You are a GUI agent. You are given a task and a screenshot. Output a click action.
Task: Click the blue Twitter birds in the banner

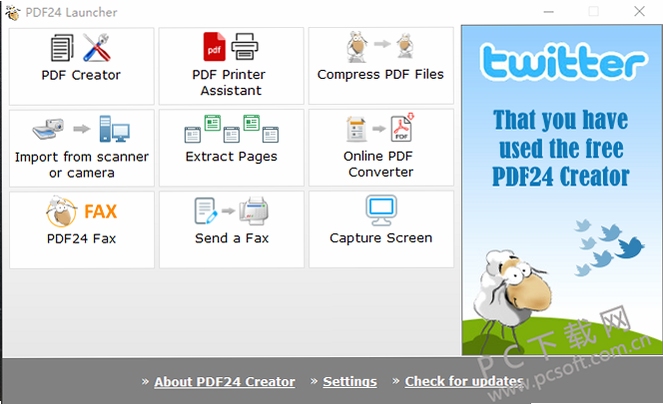pos(609,246)
